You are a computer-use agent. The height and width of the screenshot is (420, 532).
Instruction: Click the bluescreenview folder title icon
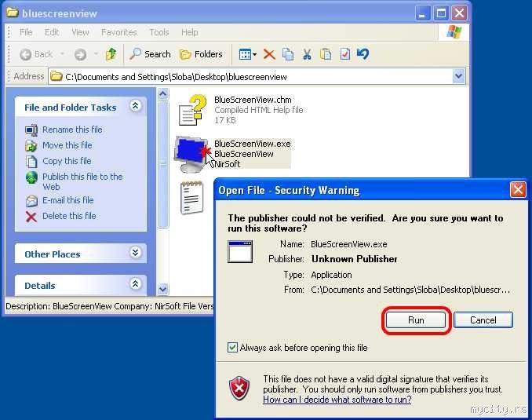13,13
